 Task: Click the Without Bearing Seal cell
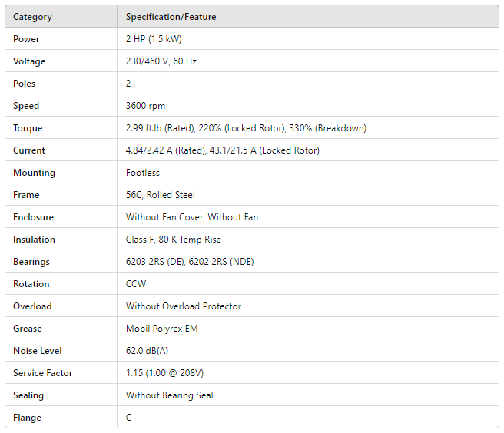coord(170,395)
